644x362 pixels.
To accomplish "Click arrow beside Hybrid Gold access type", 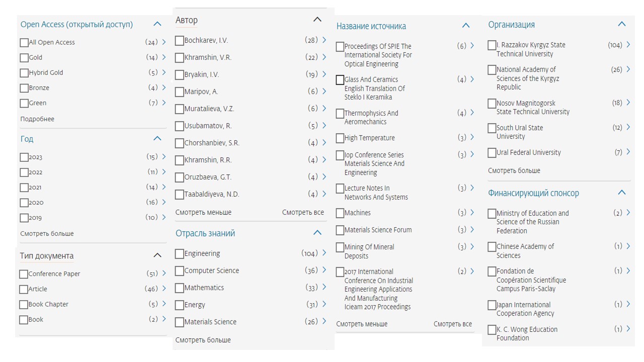I will 164,72.
